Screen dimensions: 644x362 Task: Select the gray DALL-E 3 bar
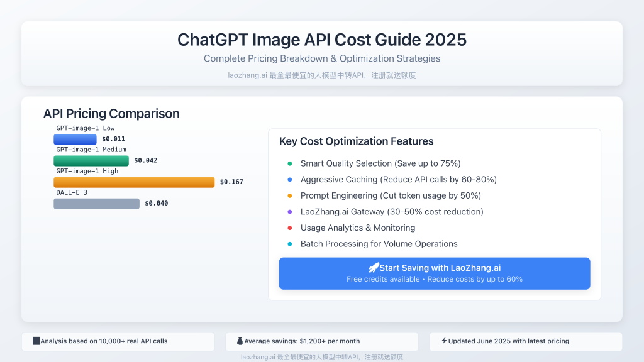[x=96, y=203]
